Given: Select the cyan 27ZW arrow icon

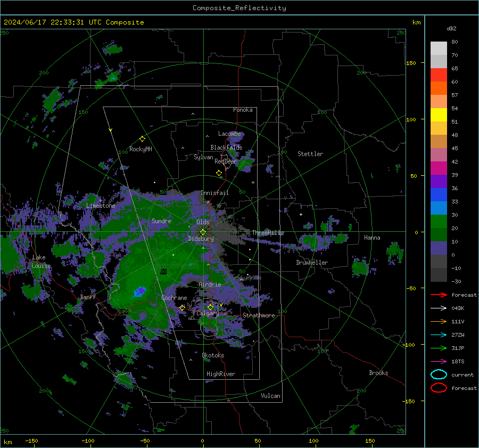Looking at the screenshot, I should (x=439, y=335).
